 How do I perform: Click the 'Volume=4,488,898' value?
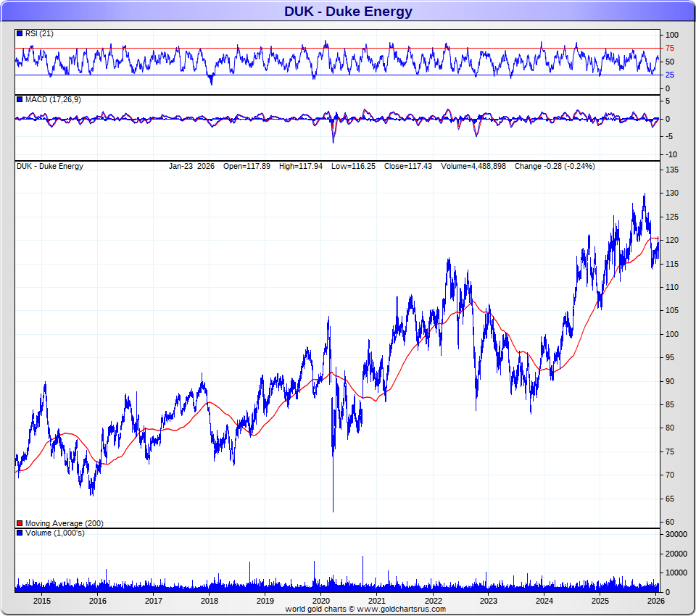(473, 166)
